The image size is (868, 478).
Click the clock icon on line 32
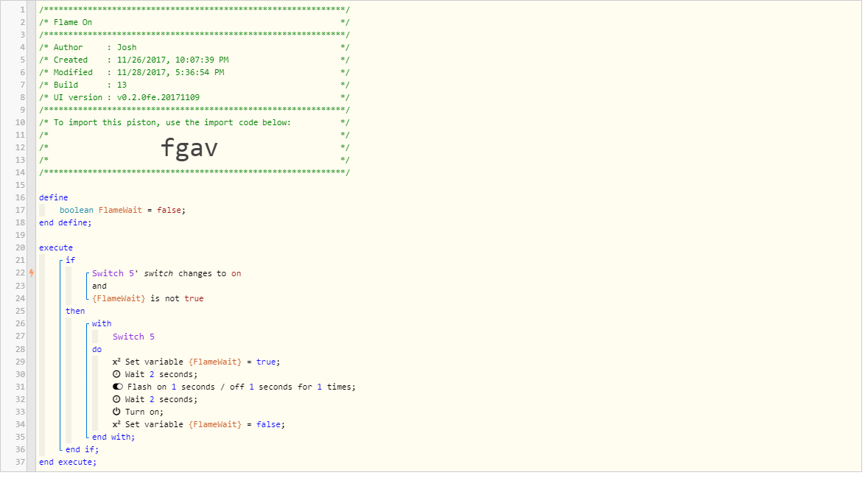pyautogui.click(x=116, y=399)
